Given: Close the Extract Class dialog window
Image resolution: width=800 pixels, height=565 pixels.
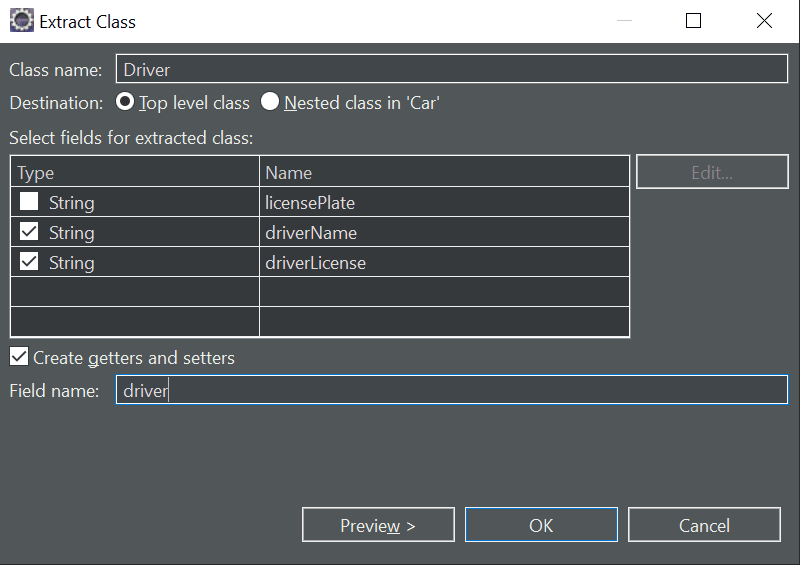Looking at the screenshot, I should click(x=764, y=20).
